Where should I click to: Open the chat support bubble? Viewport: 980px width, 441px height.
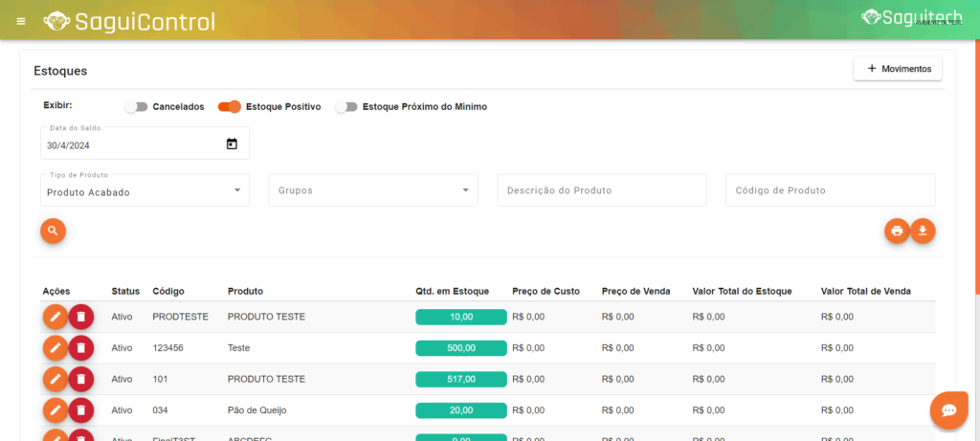948,409
